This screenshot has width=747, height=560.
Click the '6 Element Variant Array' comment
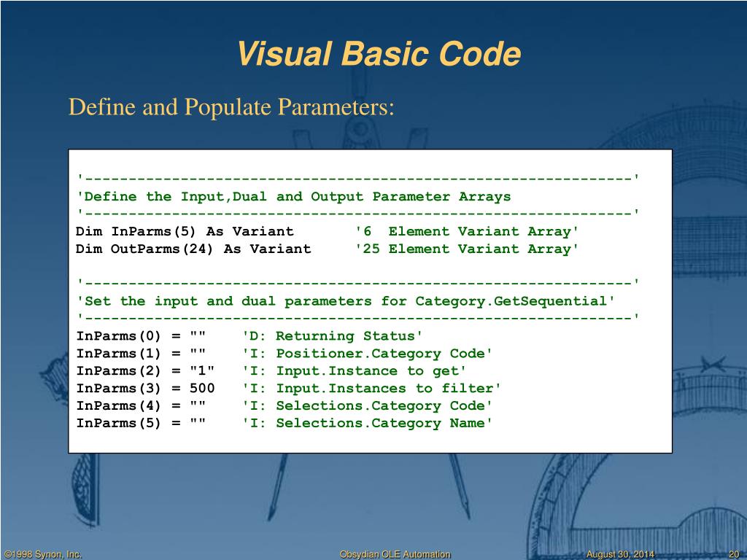coord(467,231)
